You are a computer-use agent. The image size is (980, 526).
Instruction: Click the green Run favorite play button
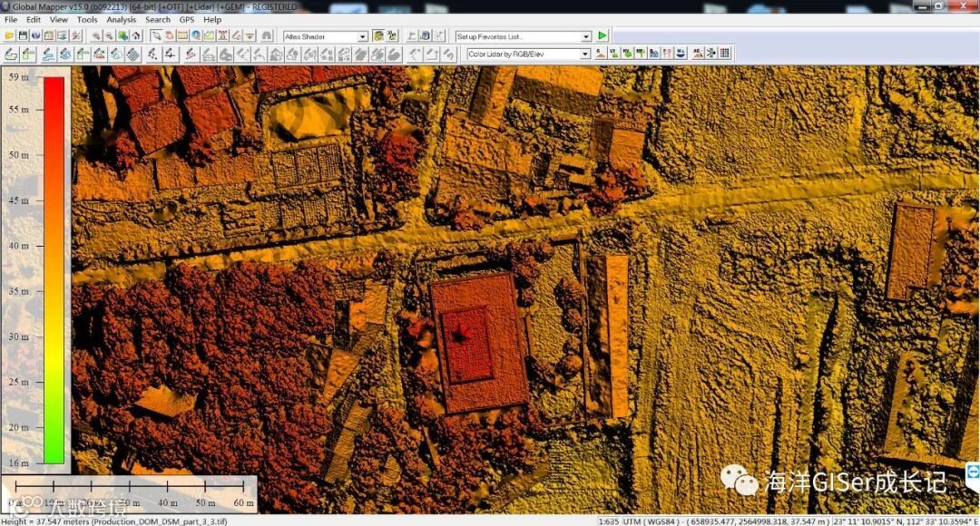tap(603, 35)
